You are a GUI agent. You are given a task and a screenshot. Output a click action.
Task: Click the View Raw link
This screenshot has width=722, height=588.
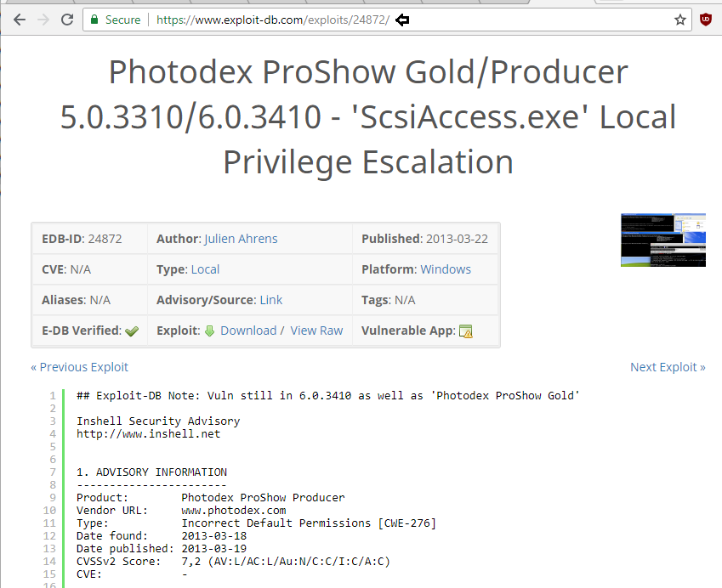coord(317,331)
